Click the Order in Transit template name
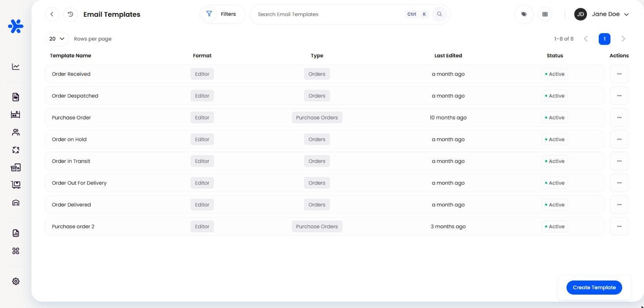The image size is (644, 308). coord(71,161)
